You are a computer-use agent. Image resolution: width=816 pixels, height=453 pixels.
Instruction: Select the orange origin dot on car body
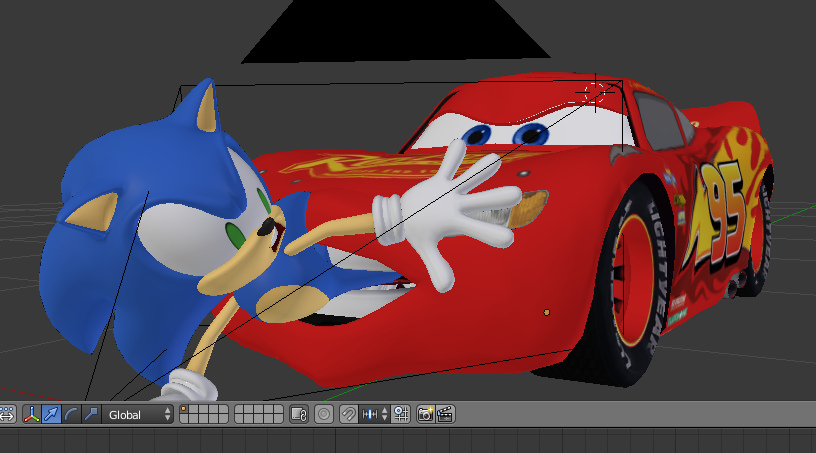[x=546, y=312]
